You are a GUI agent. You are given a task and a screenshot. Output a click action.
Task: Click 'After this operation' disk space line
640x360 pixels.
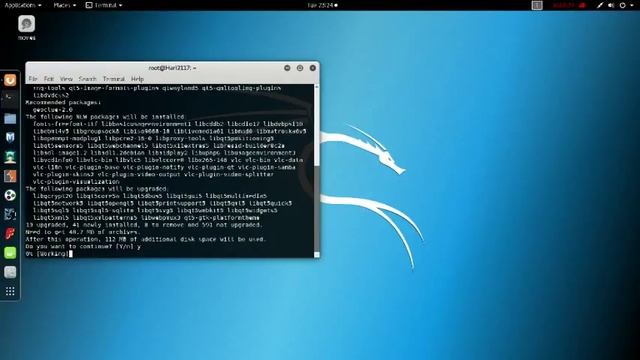click(146, 239)
